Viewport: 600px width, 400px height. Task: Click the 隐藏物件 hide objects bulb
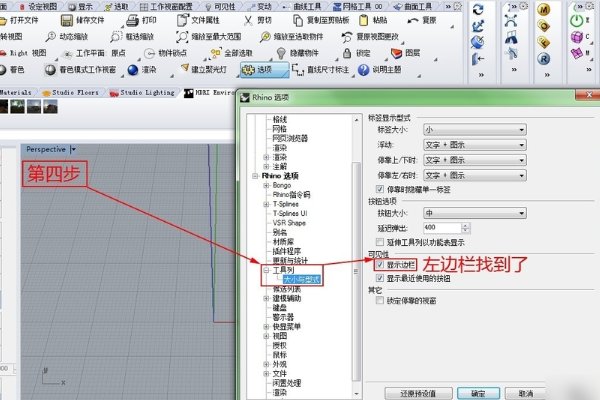281,53
